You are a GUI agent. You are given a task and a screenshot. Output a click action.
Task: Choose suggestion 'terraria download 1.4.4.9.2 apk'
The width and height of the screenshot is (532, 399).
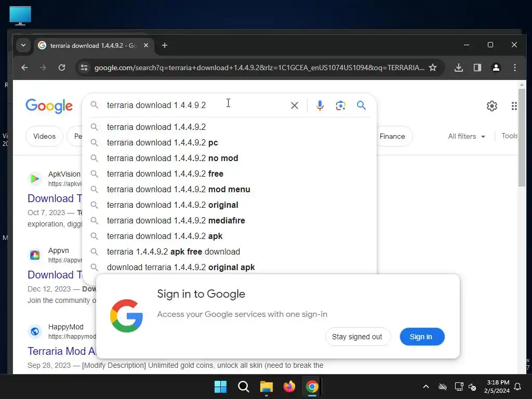coord(229,236)
